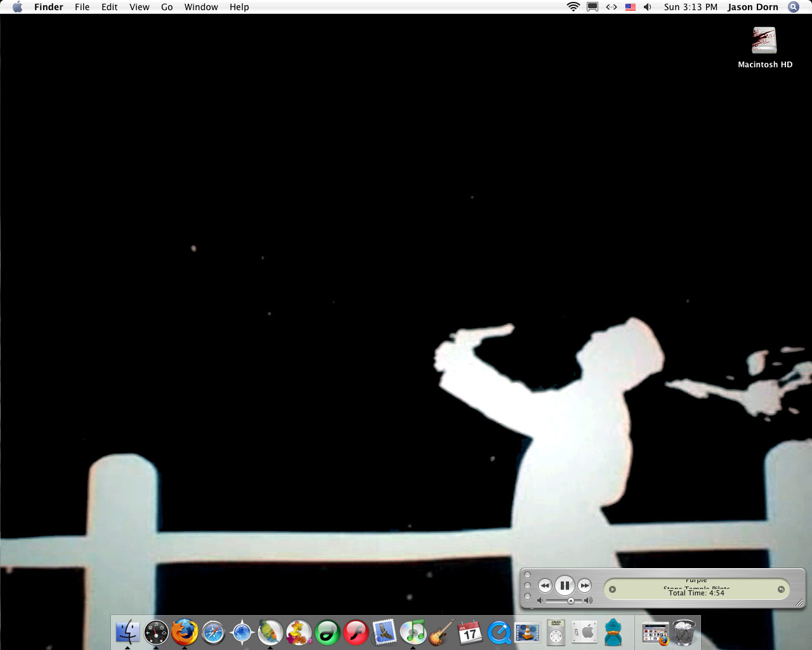Open the AirPort Wi-Fi status menu
Image resolution: width=812 pixels, height=650 pixels.
click(x=573, y=7)
